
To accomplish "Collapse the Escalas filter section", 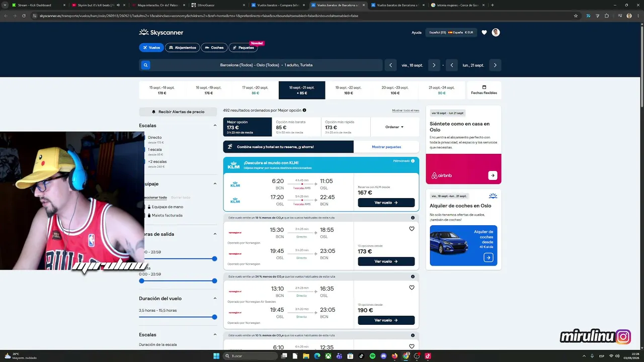I will tap(215, 126).
